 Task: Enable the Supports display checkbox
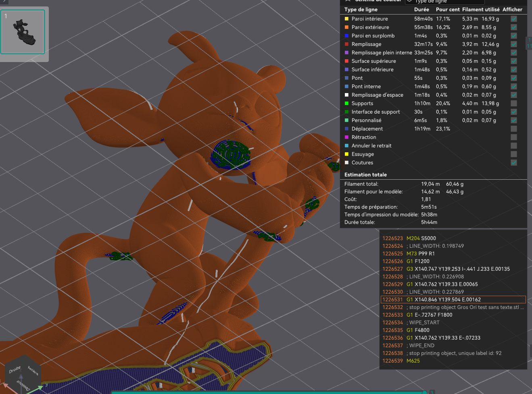click(x=514, y=103)
